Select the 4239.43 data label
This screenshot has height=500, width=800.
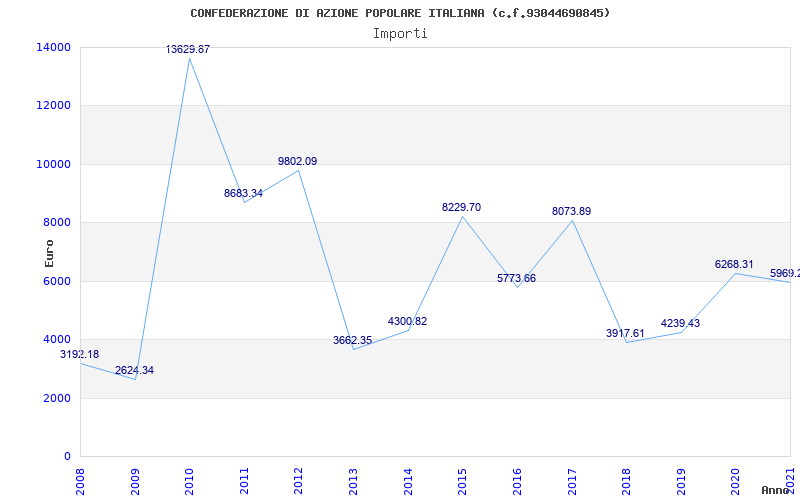pyautogui.click(x=680, y=323)
